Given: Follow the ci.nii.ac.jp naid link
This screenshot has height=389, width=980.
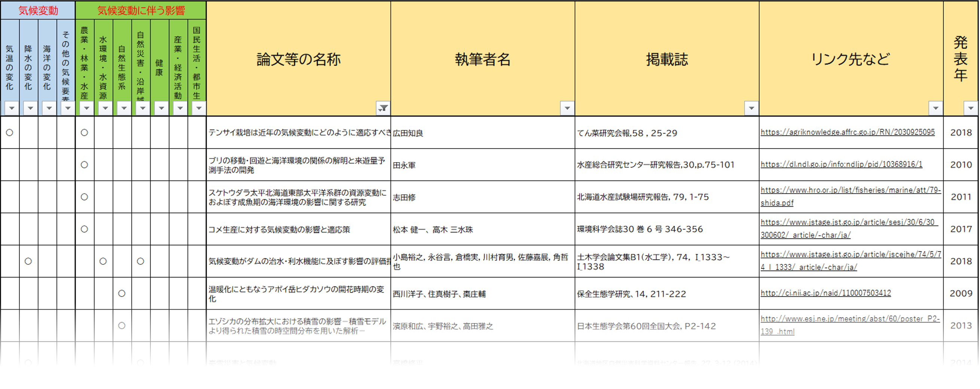Looking at the screenshot, I should (825, 293).
